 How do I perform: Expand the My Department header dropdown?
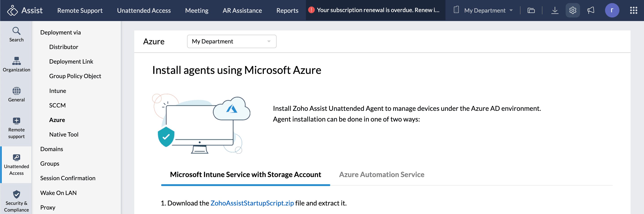coord(488,10)
